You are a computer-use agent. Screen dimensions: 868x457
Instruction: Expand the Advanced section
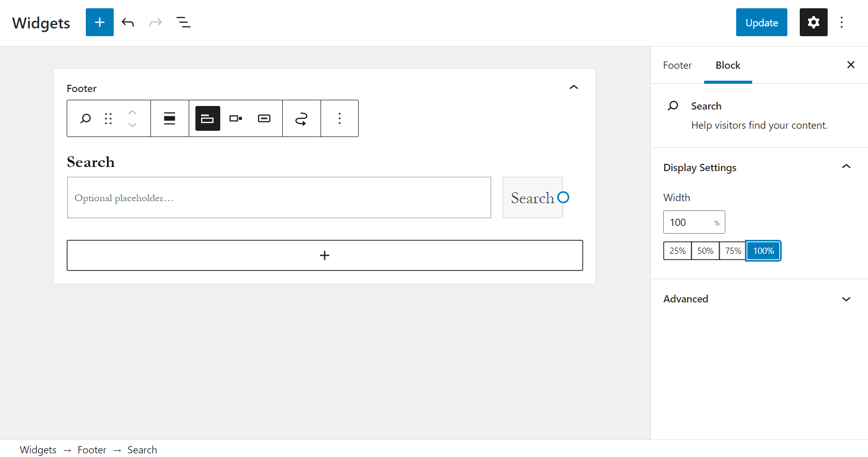pyautogui.click(x=846, y=299)
